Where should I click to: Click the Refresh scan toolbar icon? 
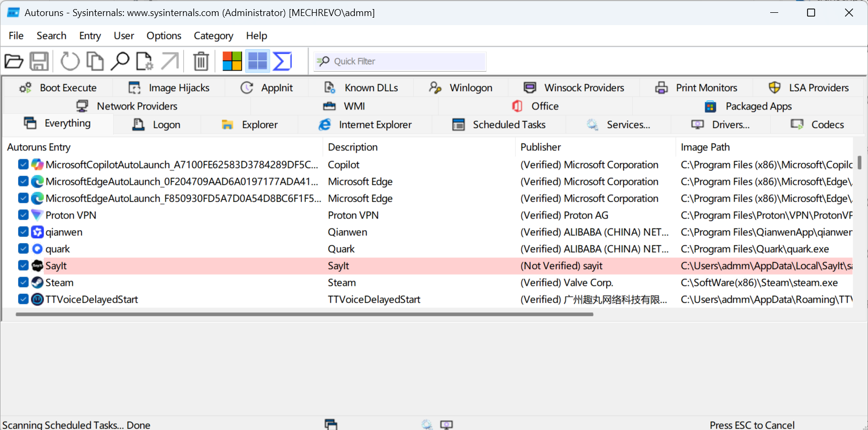[x=69, y=61]
